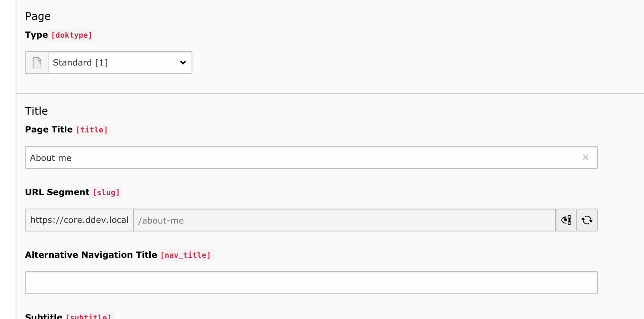644x319 pixels.
Task: Click the Alternative Navigation Title label
Action: pyautogui.click(x=91, y=255)
